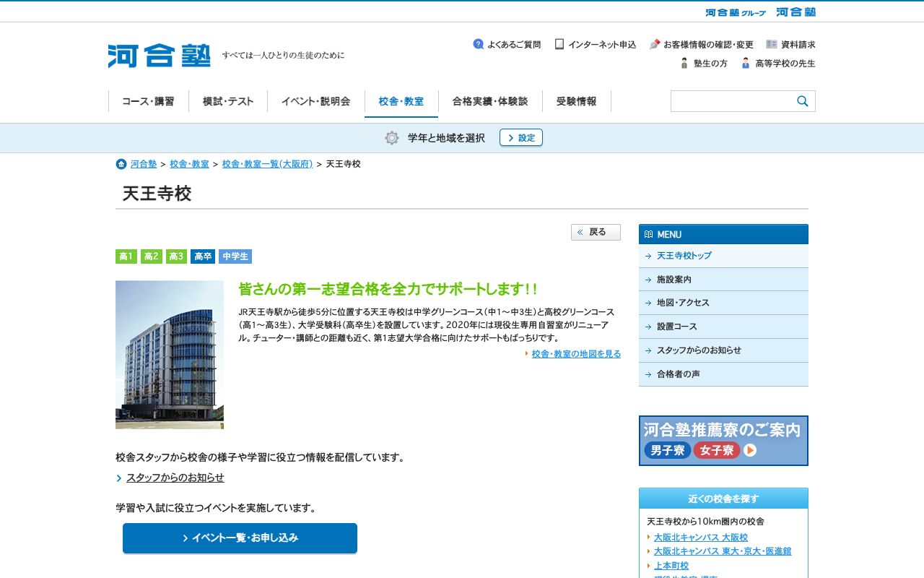
Task: Open the 受験情報 menu
Action: [x=577, y=101]
